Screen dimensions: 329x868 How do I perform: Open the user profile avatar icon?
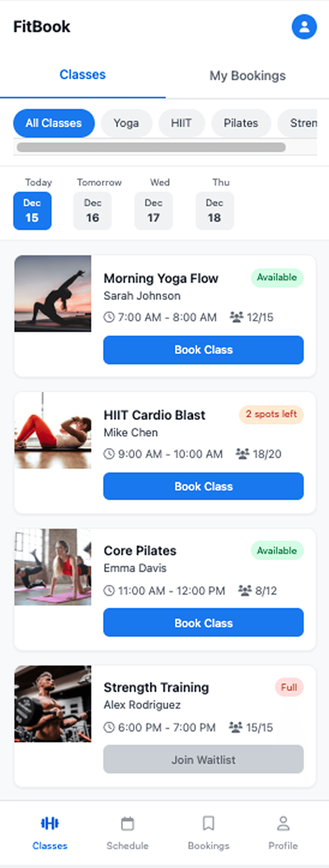click(304, 27)
